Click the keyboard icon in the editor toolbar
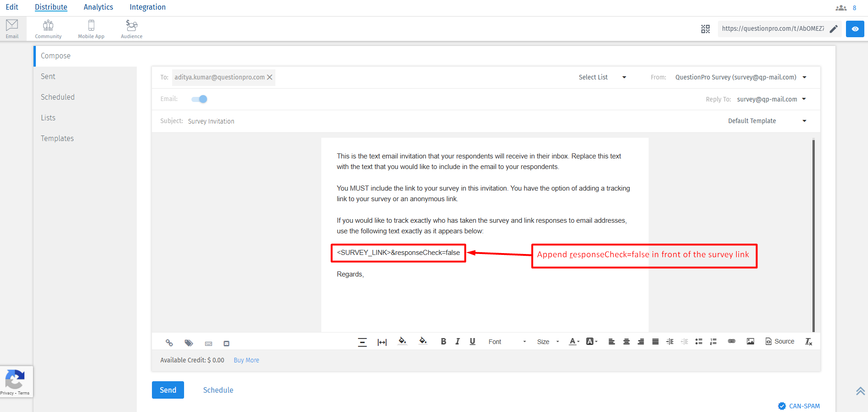868x412 pixels. (208, 343)
